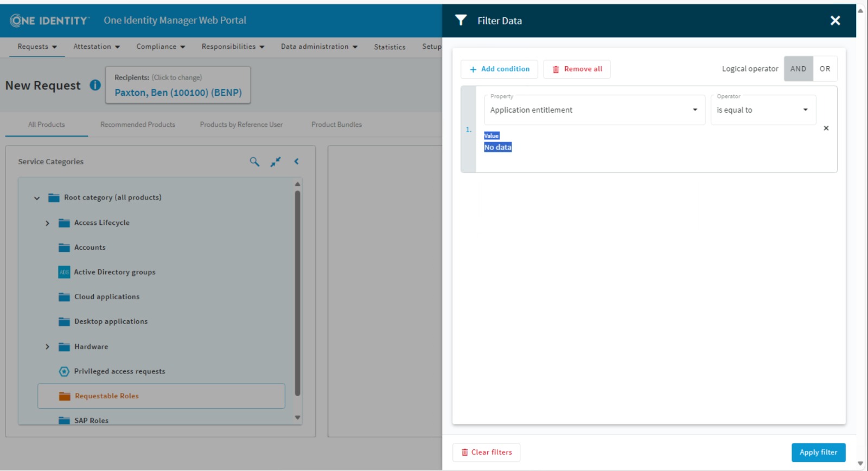Screen dimensions: 868x471
Task: Click the Access Lifecycle folder icon
Action: 64,223
